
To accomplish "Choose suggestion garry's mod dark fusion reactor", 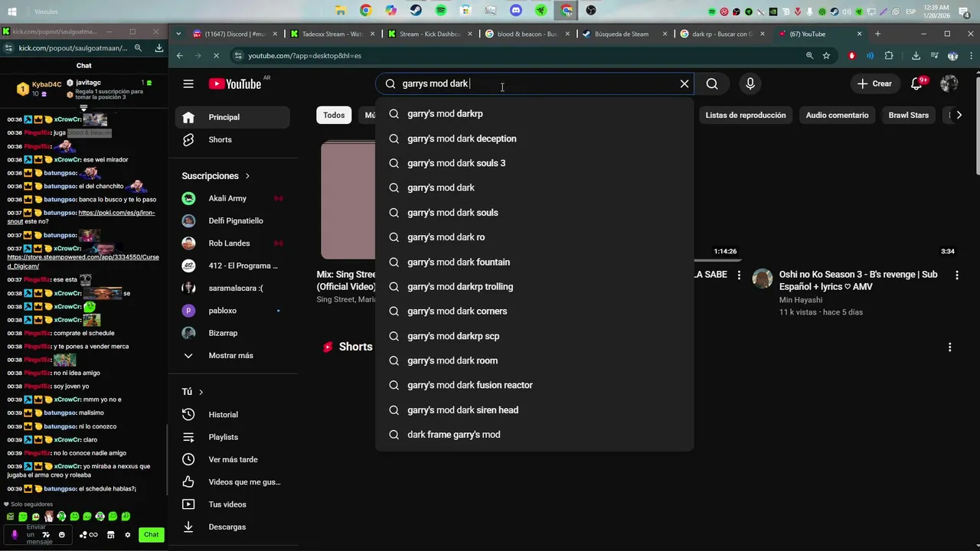I will (534, 385).
